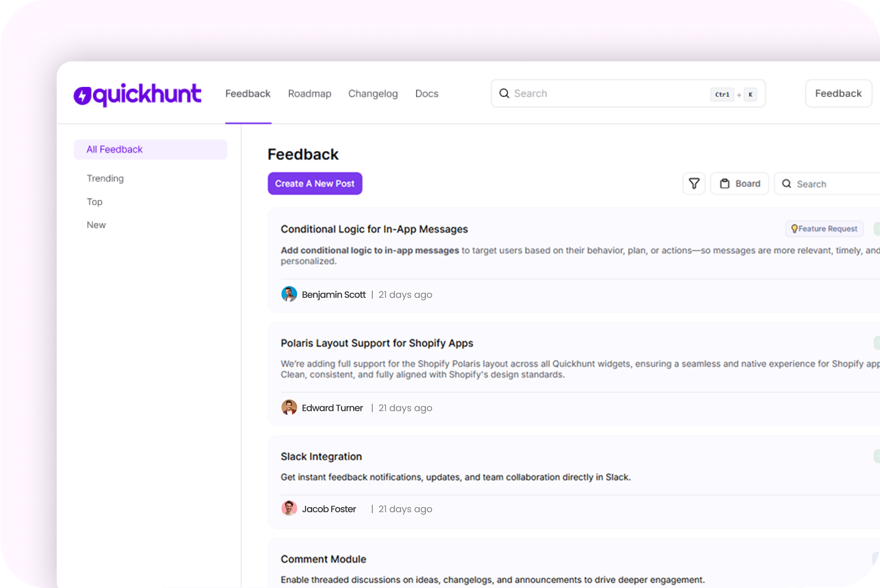Switch to the Roadmap tab

point(310,93)
